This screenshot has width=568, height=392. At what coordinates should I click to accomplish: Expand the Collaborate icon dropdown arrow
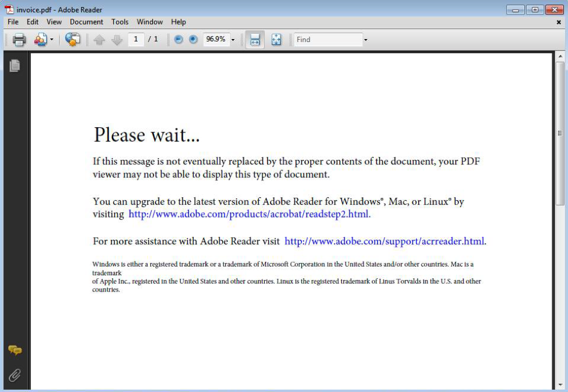point(51,40)
